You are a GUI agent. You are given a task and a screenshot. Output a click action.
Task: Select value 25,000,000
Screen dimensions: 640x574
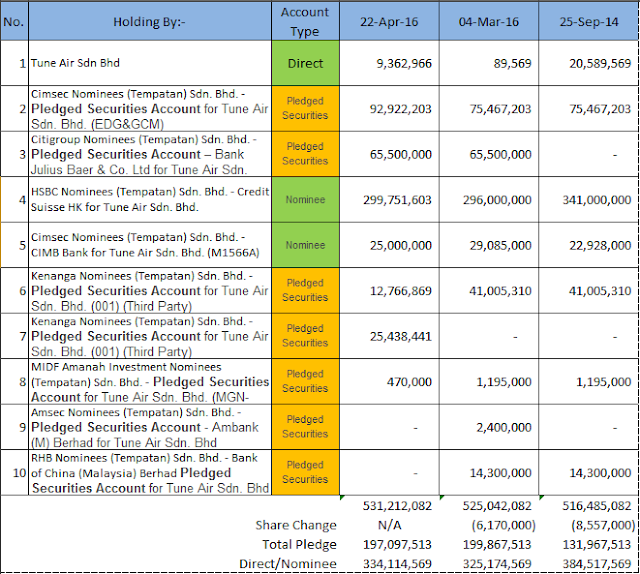[400, 245]
